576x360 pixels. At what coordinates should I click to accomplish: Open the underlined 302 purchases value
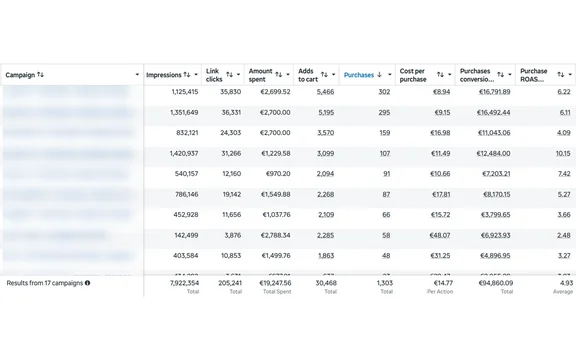click(x=384, y=92)
